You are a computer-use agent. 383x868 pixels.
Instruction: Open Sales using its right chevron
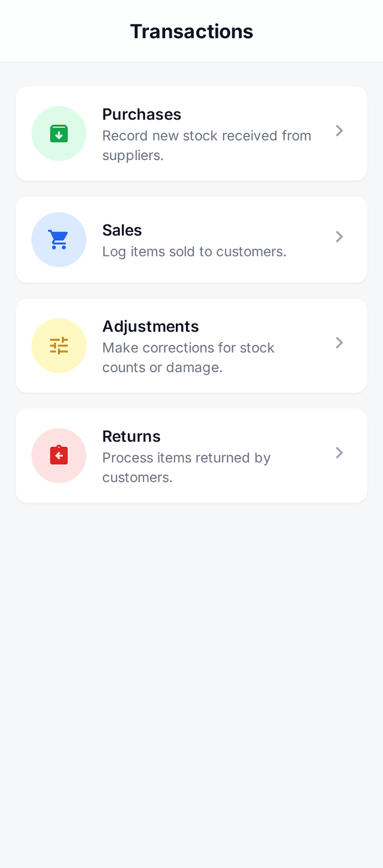[x=339, y=237]
